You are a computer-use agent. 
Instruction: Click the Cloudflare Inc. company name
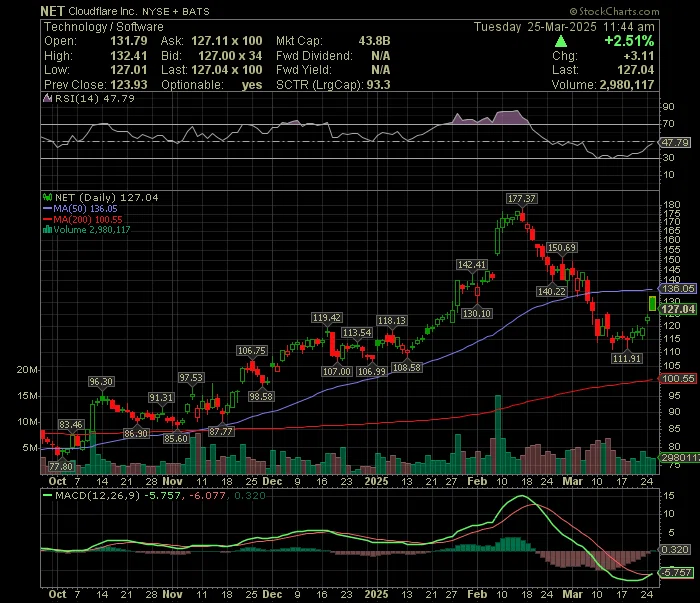pos(103,11)
